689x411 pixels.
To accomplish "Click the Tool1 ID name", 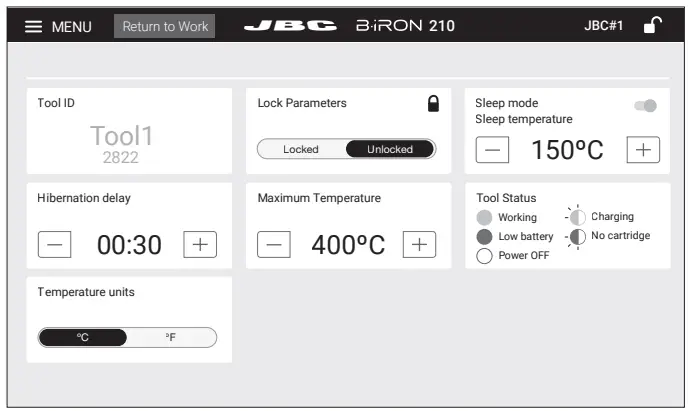I will tap(121, 135).
